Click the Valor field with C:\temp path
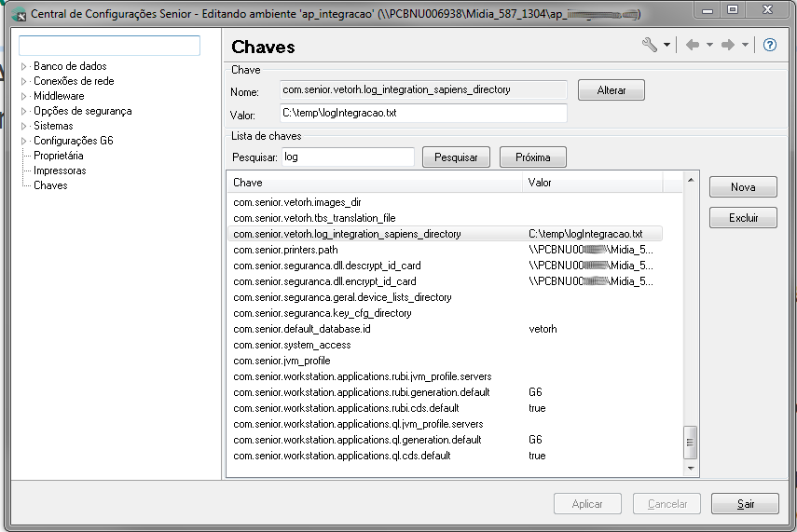This screenshot has height=532, width=797. point(423,113)
